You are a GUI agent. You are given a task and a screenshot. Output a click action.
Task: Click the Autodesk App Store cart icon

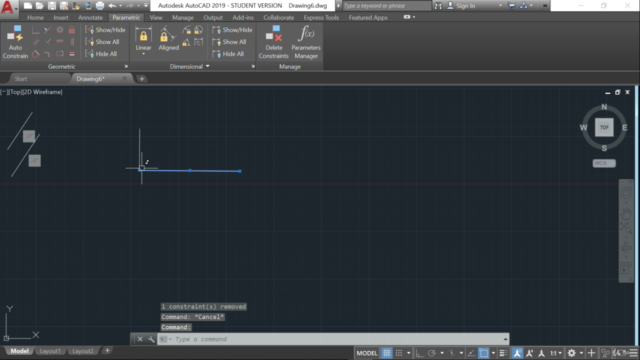[511, 6]
